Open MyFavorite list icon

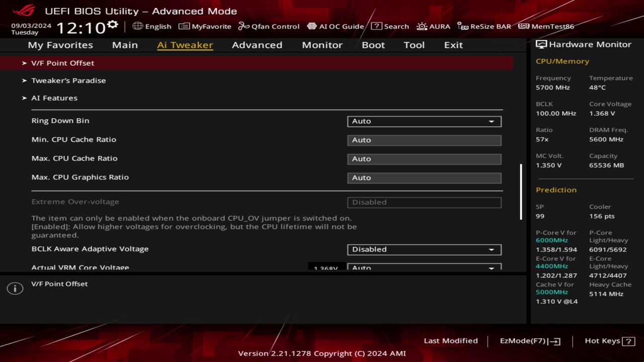coord(184,26)
